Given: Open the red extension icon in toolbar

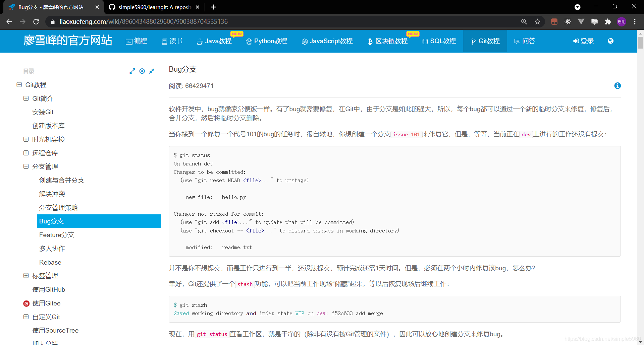Looking at the screenshot, I should (x=554, y=22).
